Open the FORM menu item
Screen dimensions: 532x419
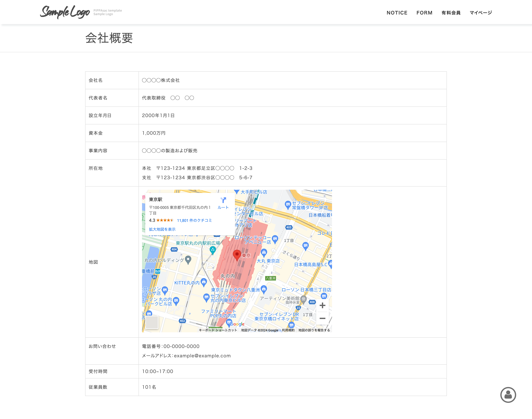coord(424,13)
